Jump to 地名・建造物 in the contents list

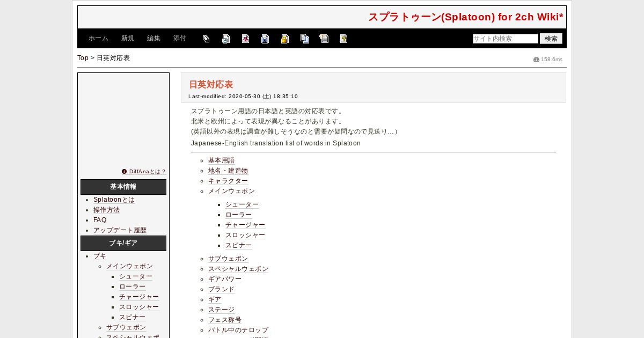coord(228,171)
